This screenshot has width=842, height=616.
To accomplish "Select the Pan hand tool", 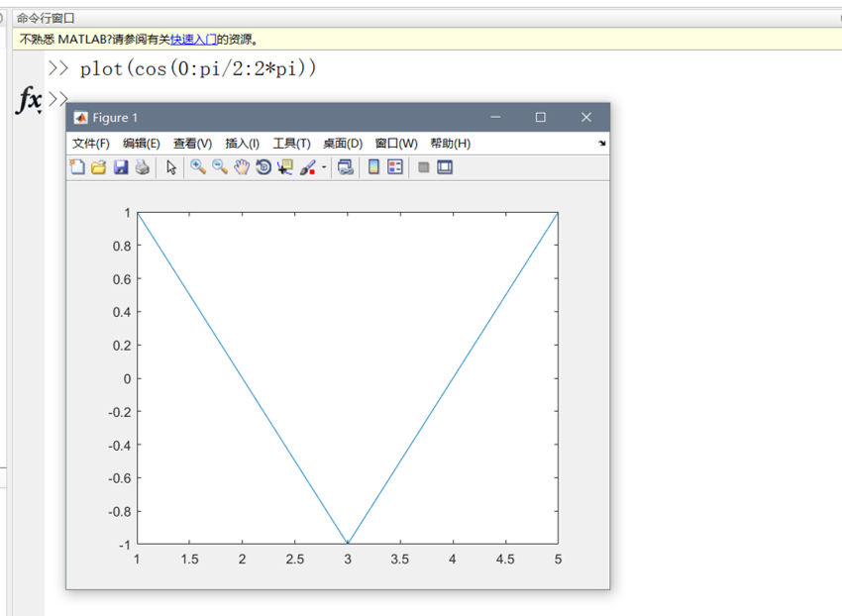I will (242, 167).
